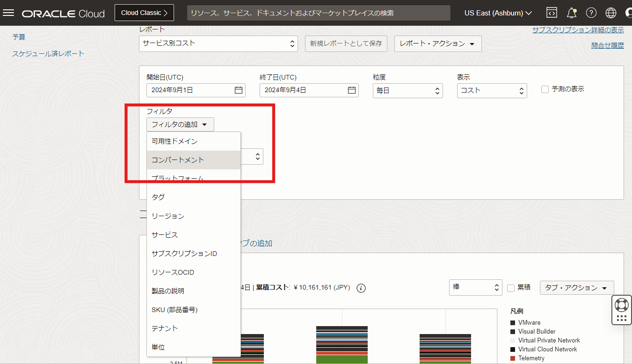Expand the US East (Ashburn) region selector
The height and width of the screenshot is (364, 632).
click(x=498, y=13)
